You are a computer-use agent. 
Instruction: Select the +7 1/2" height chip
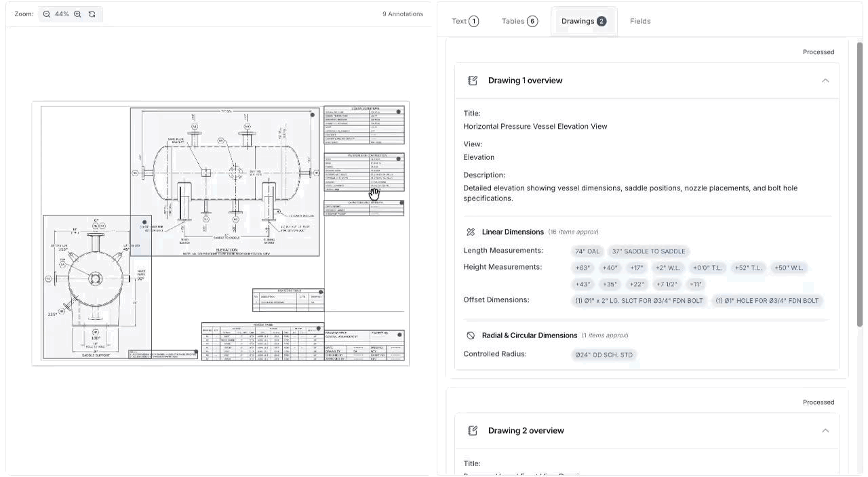click(667, 285)
